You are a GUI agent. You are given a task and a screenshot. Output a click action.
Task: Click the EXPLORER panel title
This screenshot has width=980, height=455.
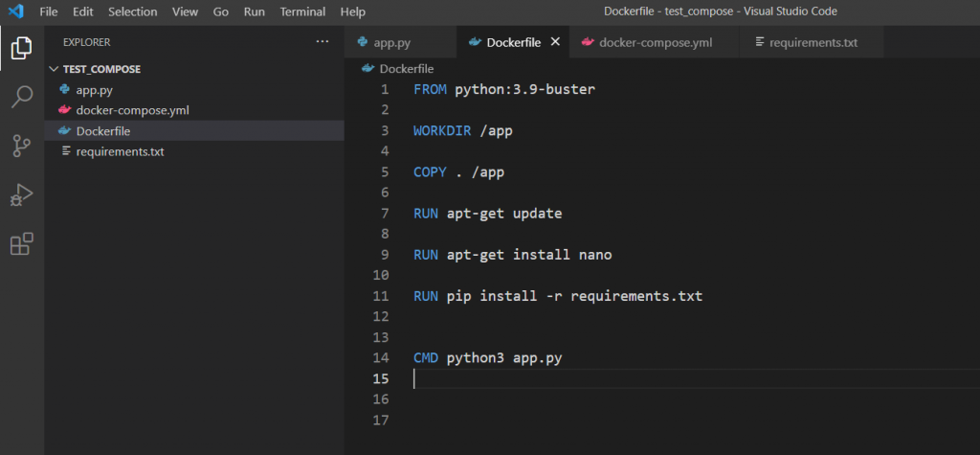tap(86, 42)
